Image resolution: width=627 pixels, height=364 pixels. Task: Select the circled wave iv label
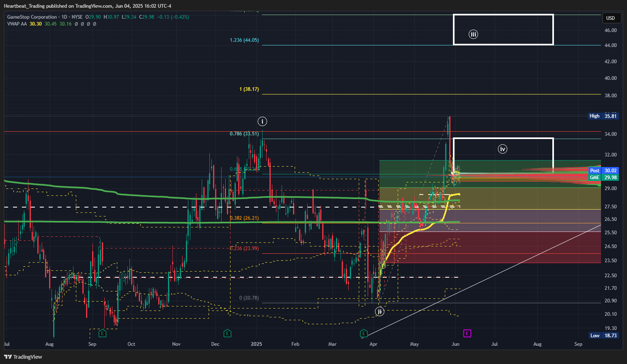point(502,149)
